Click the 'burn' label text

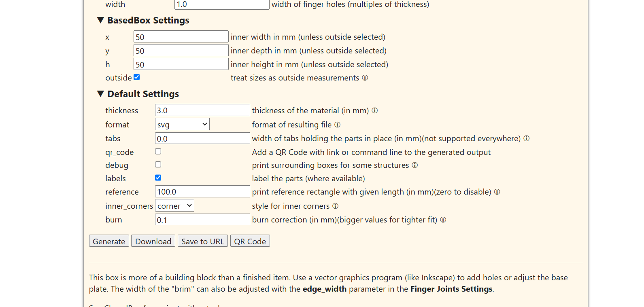click(x=114, y=220)
